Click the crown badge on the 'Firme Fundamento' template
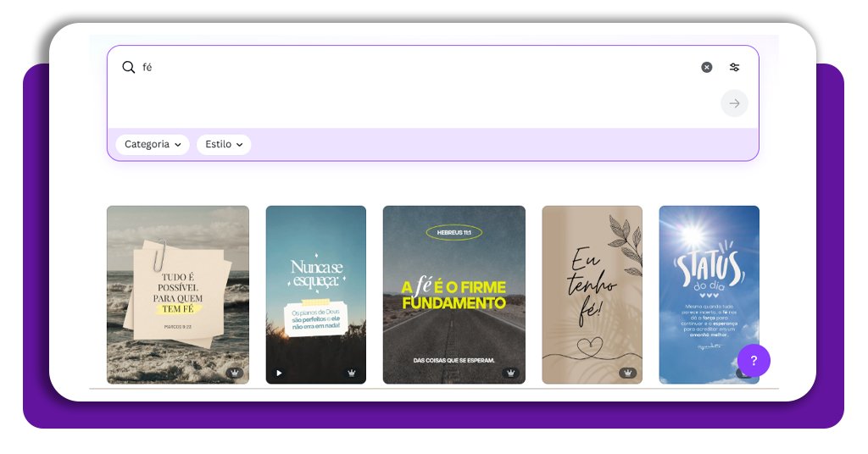 510,373
